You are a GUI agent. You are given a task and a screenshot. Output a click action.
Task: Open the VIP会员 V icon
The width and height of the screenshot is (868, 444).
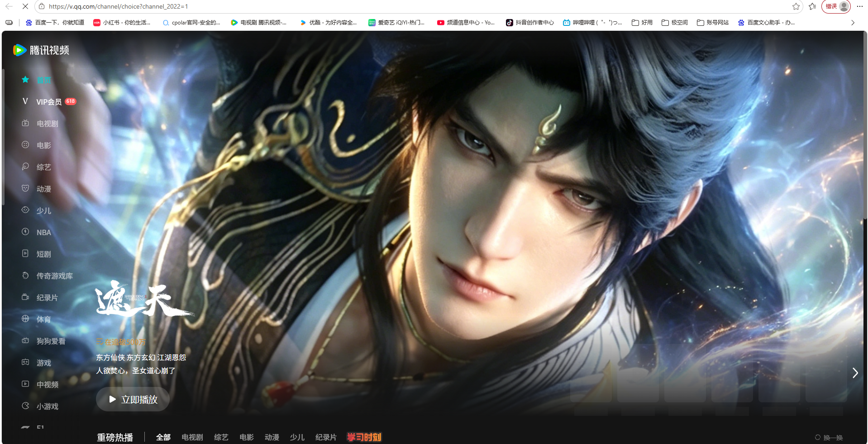point(25,101)
